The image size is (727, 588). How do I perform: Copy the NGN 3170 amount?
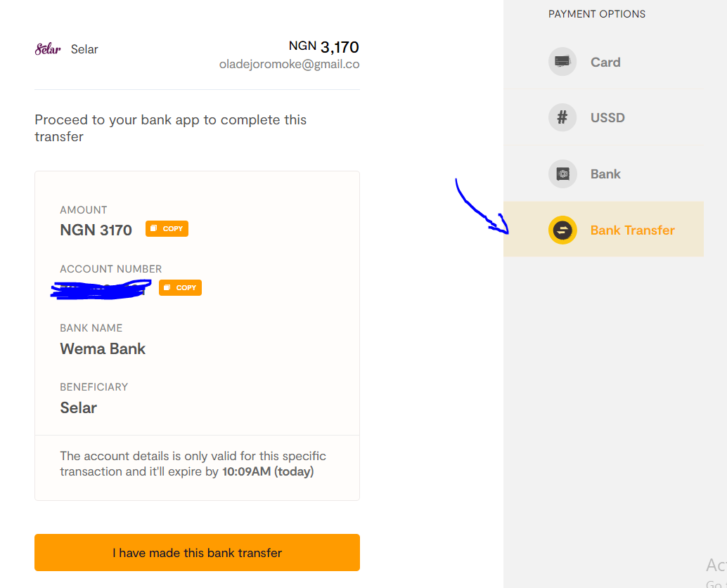click(x=167, y=229)
